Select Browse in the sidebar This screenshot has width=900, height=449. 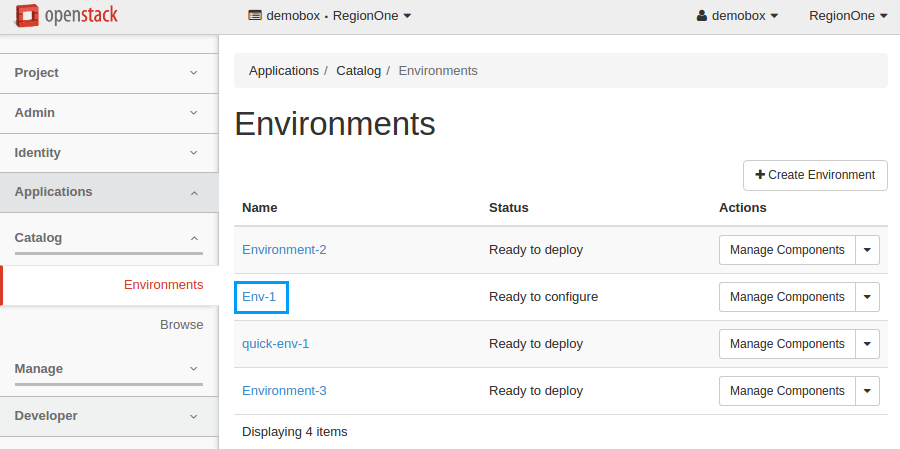click(181, 325)
